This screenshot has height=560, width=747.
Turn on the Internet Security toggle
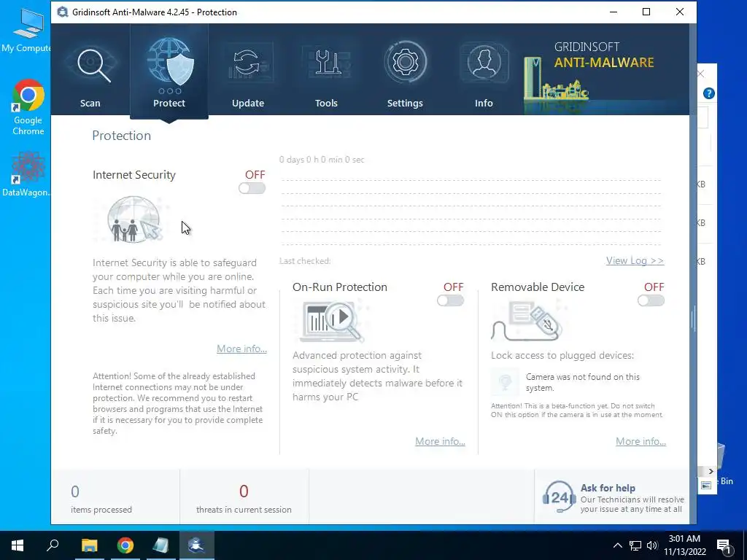click(x=252, y=189)
